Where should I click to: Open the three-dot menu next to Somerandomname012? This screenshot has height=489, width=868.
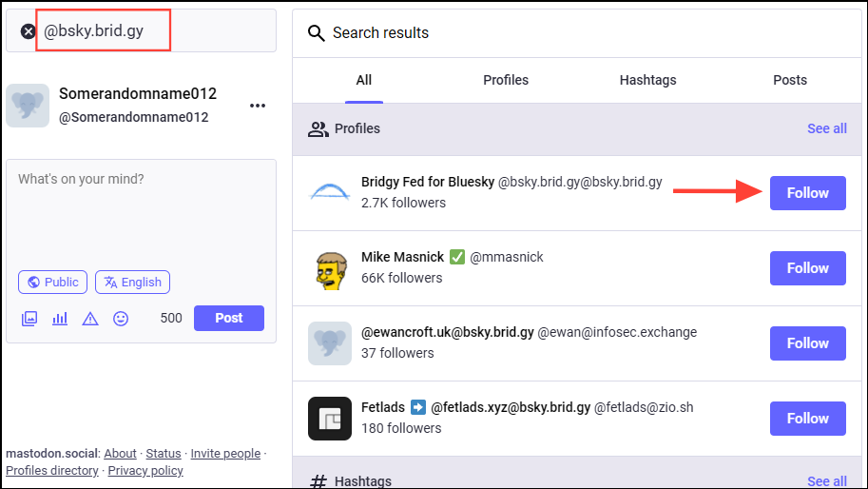(258, 106)
